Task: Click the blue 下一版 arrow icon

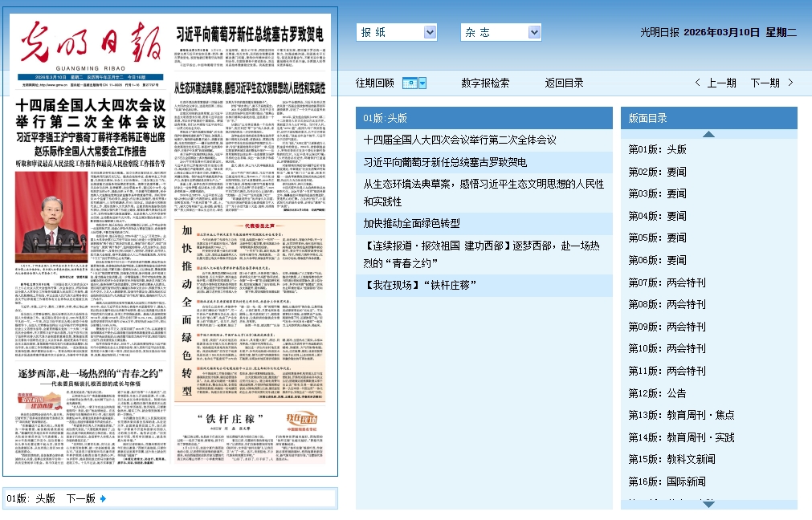Action: [103, 498]
